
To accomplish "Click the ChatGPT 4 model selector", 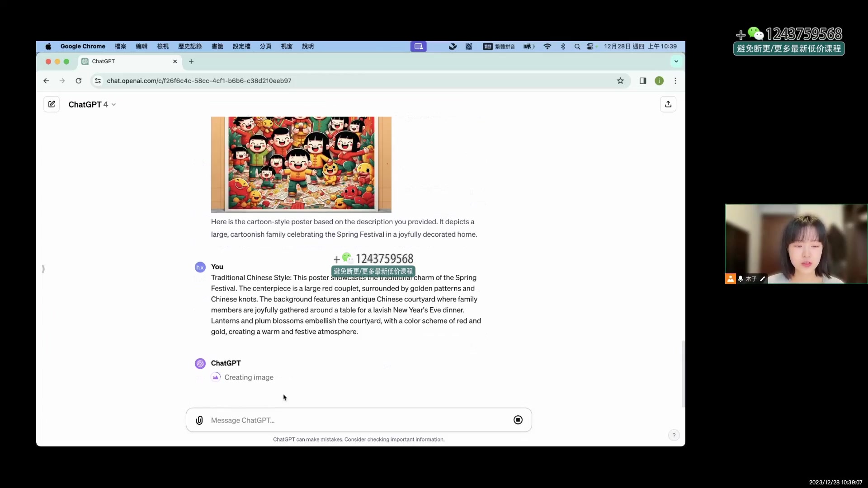I will click(x=91, y=104).
